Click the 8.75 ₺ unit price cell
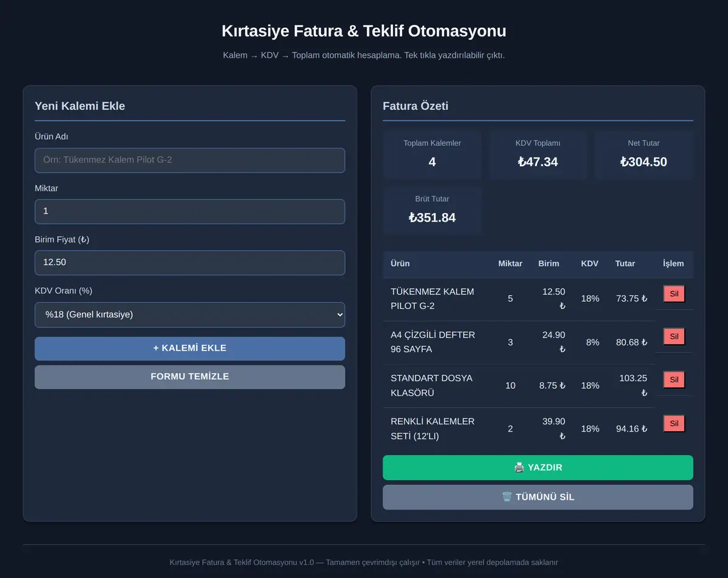This screenshot has width=728, height=578. pos(552,386)
